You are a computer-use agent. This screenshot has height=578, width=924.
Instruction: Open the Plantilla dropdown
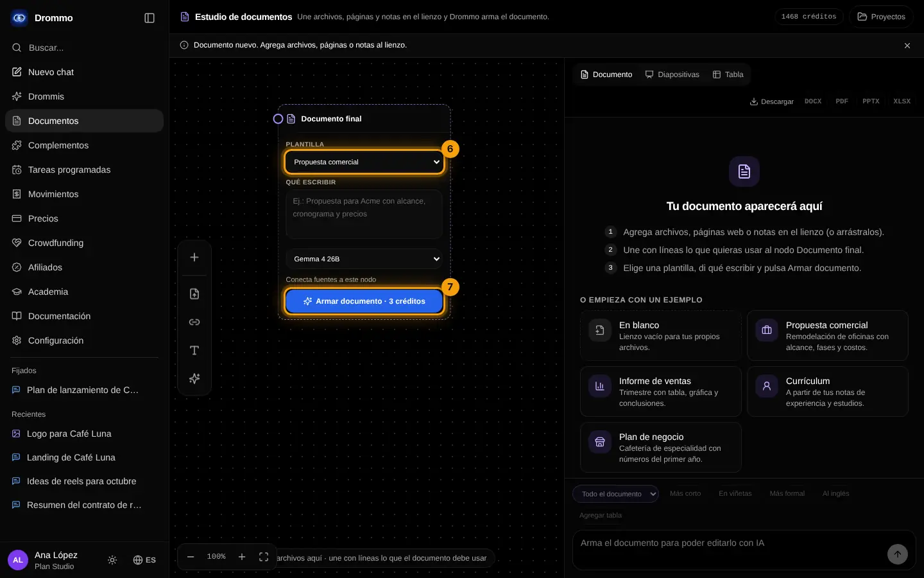coord(364,162)
